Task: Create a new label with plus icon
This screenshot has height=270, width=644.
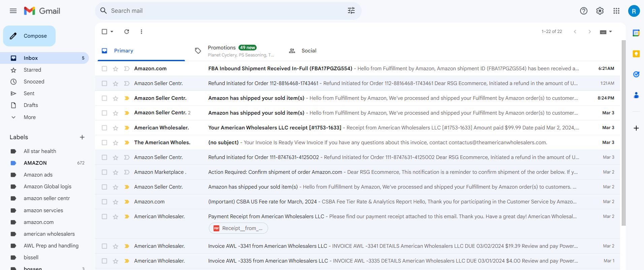Action: (82, 137)
